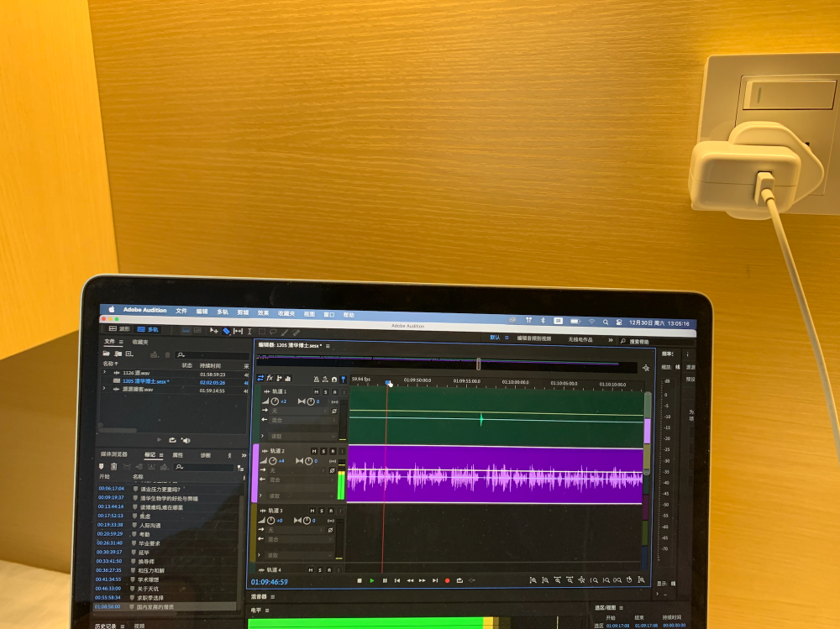Screen dimensions: 840x629
Task: Open Track 3 output dropdown showing 混合
Action: pyautogui.click(x=299, y=539)
